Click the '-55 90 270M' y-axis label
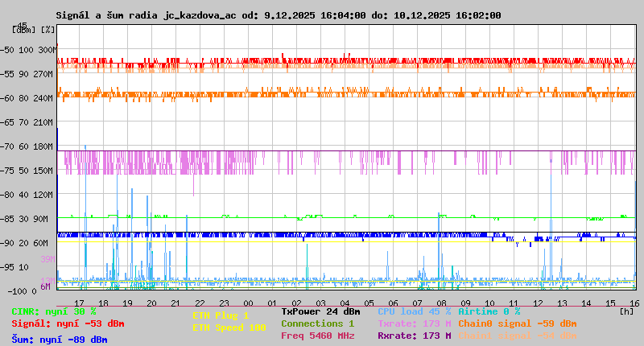The width and height of the screenshot is (644, 346). (27, 74)
